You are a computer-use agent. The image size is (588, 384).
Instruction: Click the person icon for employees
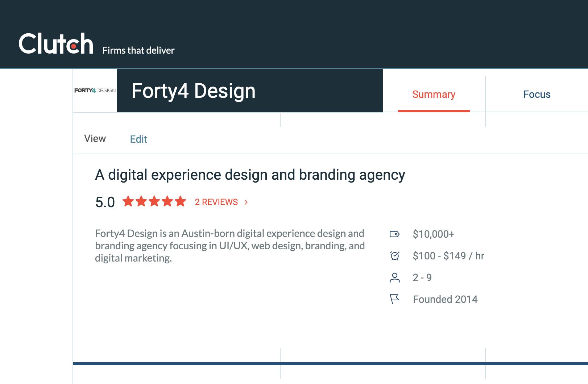click(395, 277)
